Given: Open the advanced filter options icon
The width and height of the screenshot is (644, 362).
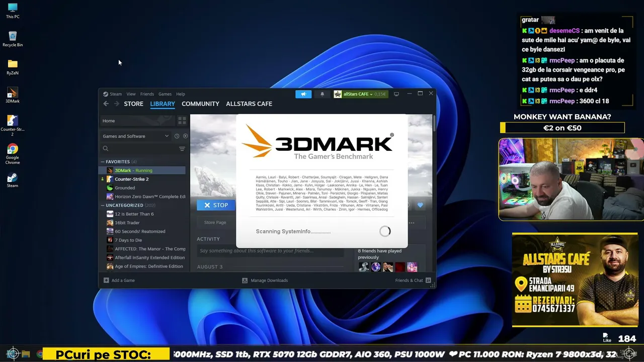Looking at the screenshot, I should pyautogui.click(x=182, y=149).
